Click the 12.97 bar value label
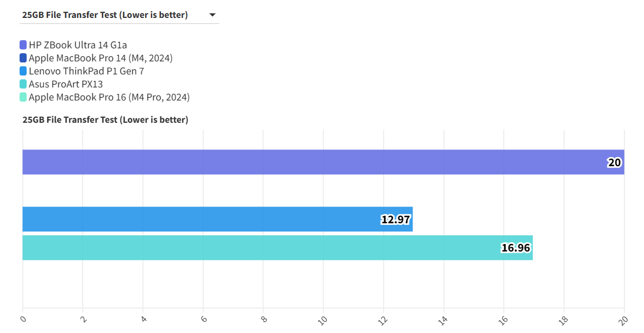 (x=396, y=219)
